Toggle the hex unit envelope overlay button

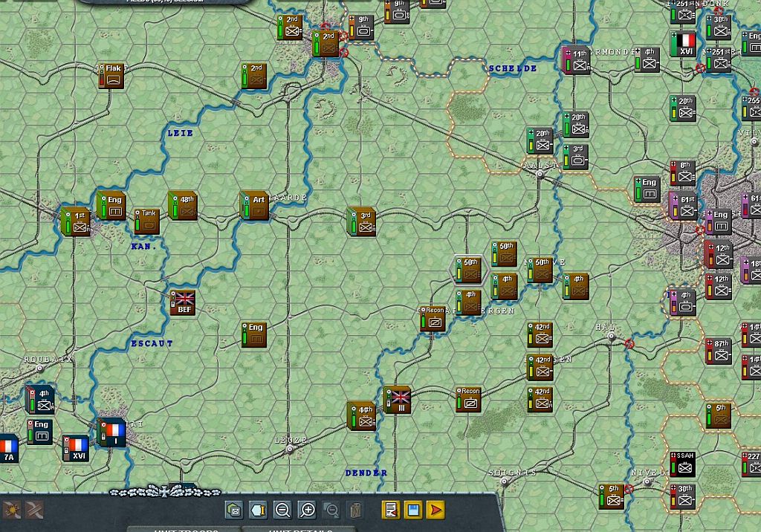click(234, 510)
